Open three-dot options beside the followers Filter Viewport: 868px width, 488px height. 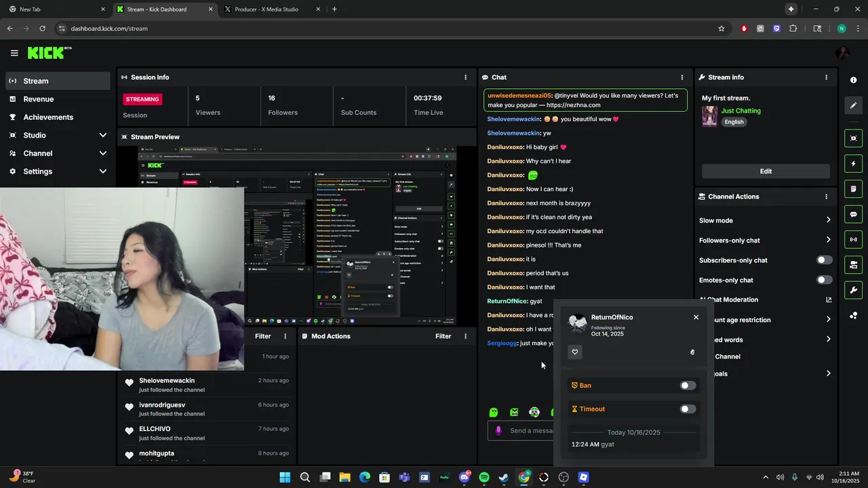pos(285,336)
